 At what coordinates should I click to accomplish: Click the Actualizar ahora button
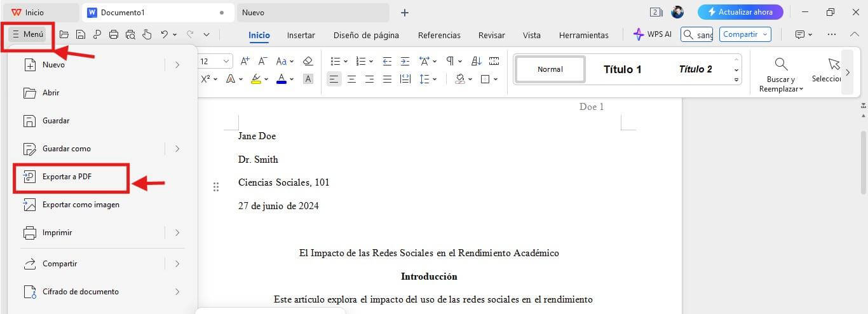[x=740, y=12]
